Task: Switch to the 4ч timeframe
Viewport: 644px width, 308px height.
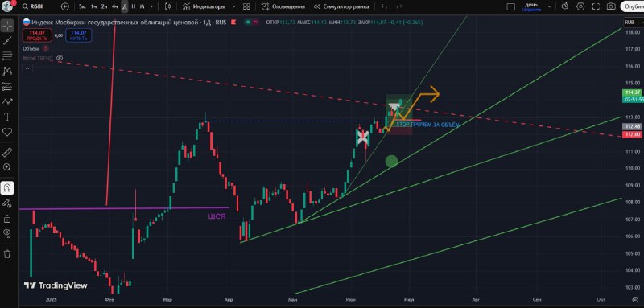Action: click(115, 6)
